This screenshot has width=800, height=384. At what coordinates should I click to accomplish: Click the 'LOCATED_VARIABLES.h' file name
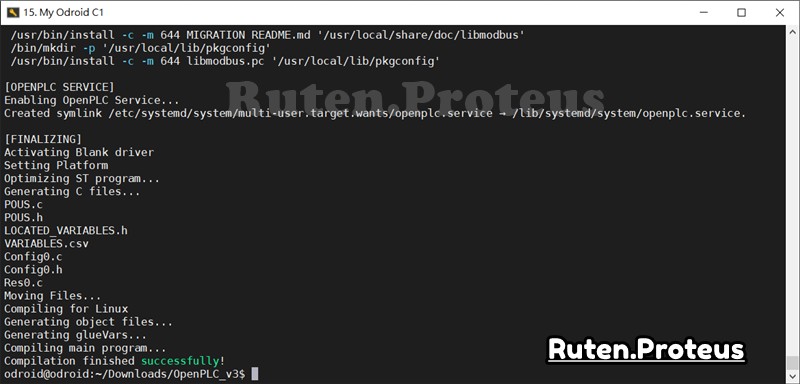[x=66, y=231]
